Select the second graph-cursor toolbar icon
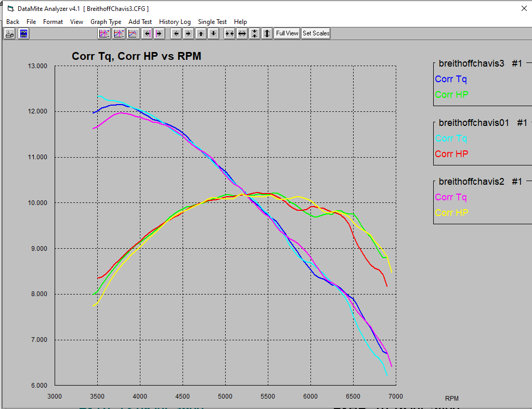Screen dimensions: 532x409 pyautogui.click(x=118, y=33)
